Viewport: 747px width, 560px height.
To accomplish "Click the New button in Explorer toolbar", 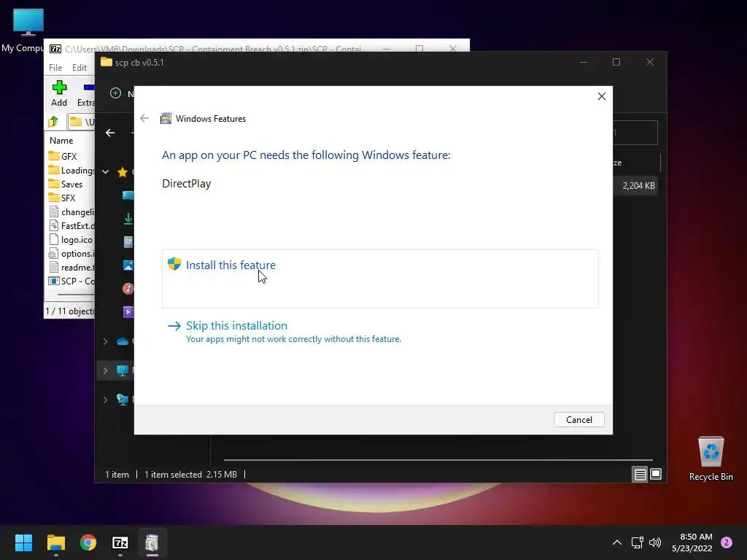I will point(122,93).
